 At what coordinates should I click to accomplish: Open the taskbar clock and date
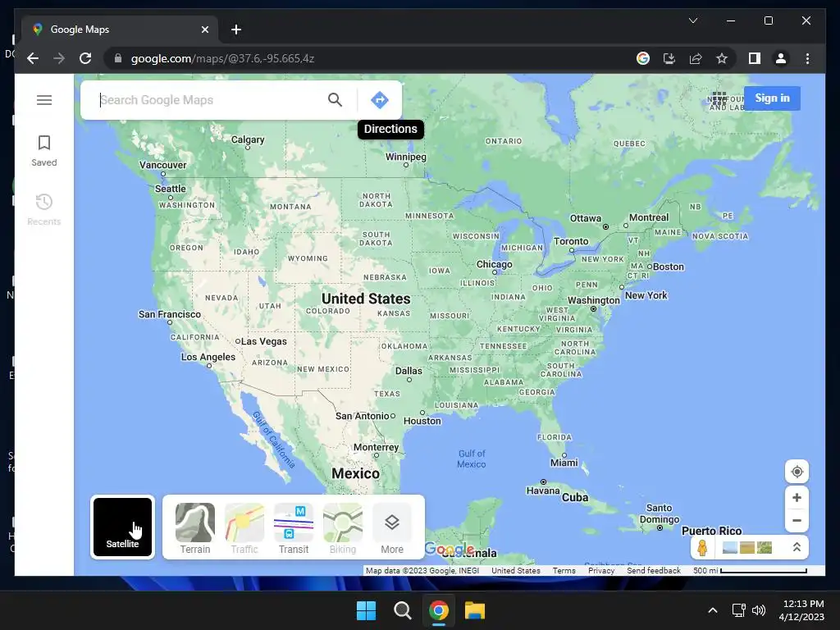point(802,610)
